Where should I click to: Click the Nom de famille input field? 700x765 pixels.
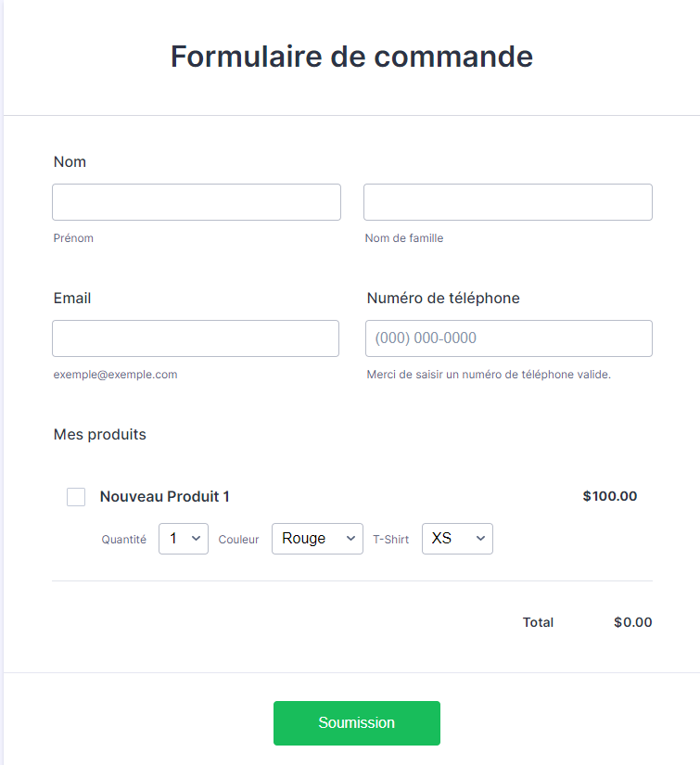tap(508, 202)
